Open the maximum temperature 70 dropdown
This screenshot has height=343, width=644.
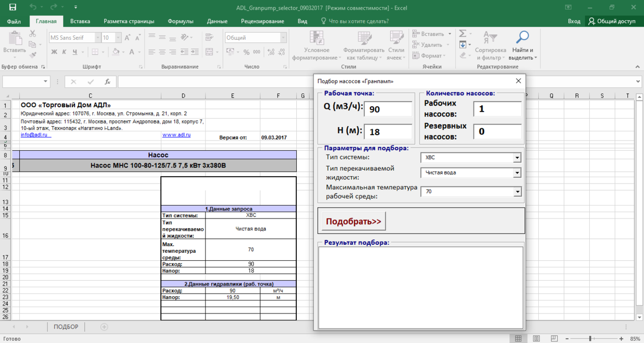(517, 191)
